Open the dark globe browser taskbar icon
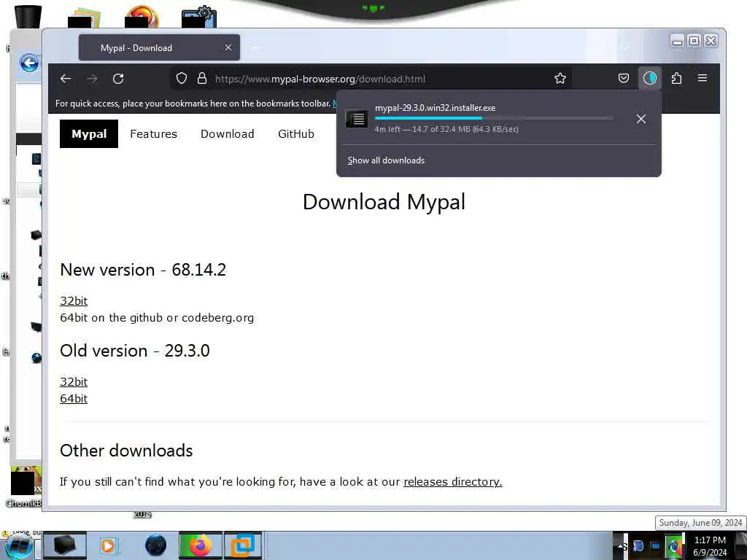 (156, 545)
